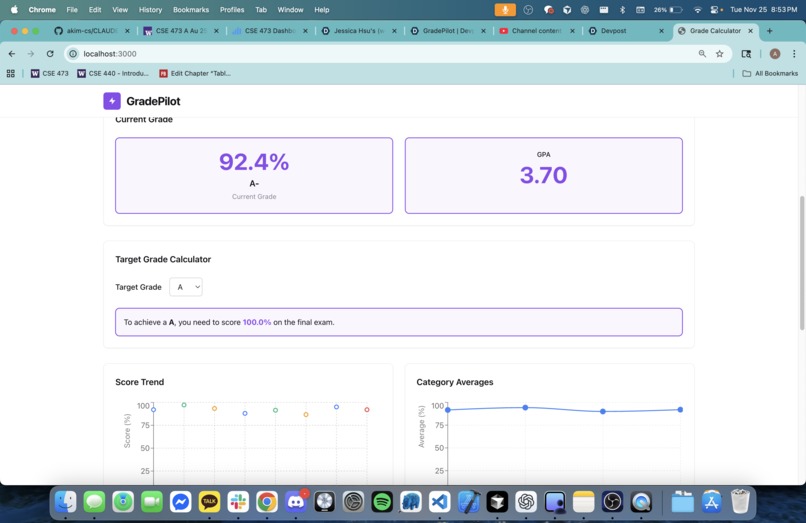Open KakaoTalk from the dock
806x523 pixels.
[209, 502]
